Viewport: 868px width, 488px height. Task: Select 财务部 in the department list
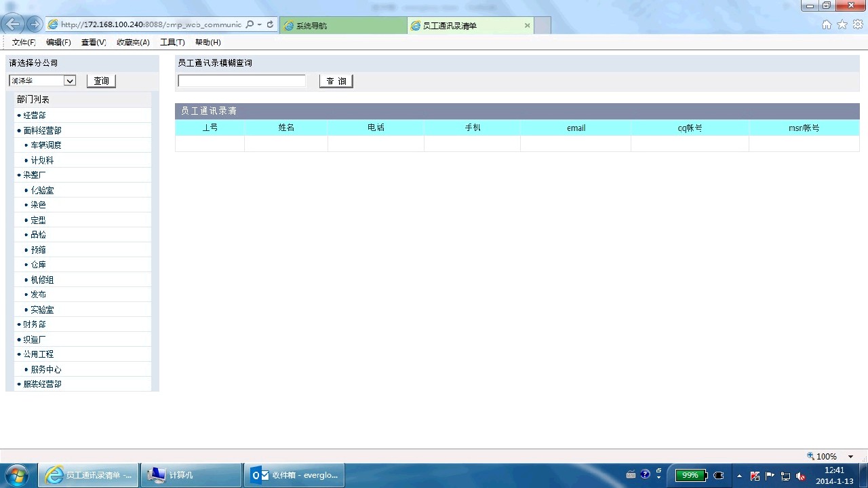(x=35, y=324)
